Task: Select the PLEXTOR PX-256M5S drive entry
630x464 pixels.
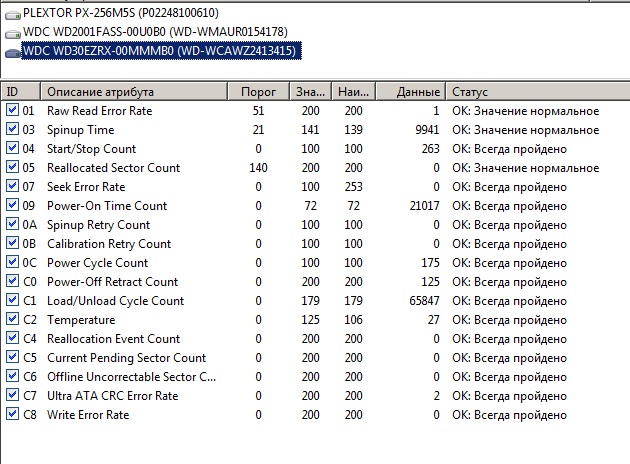Action: pos(120,13)
